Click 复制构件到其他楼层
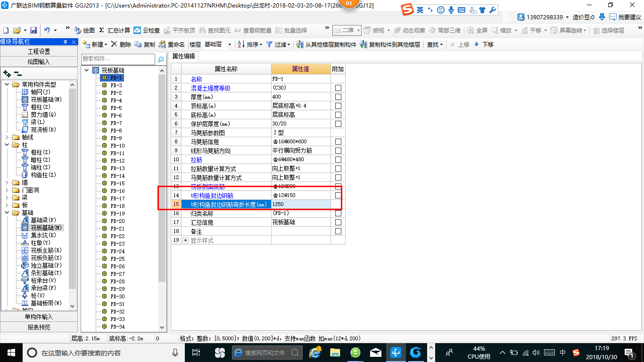The width and height of the screenshot is (644, 362). (x=390, y=44)
